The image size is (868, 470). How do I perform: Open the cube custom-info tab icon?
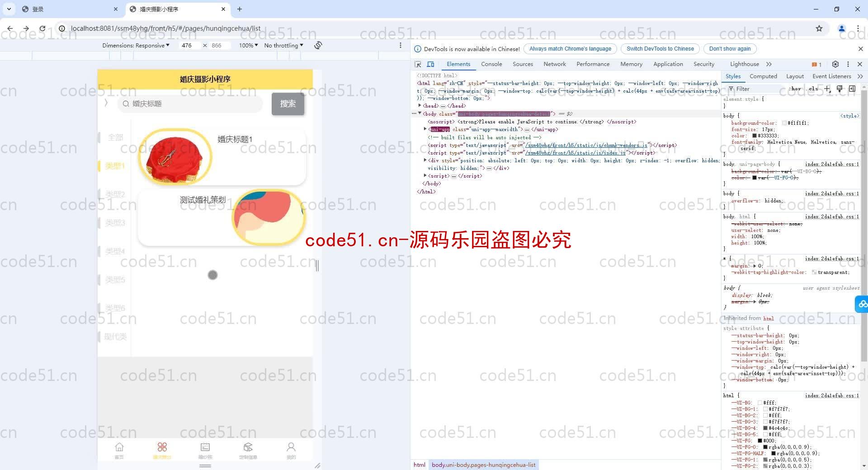point(248,447)
